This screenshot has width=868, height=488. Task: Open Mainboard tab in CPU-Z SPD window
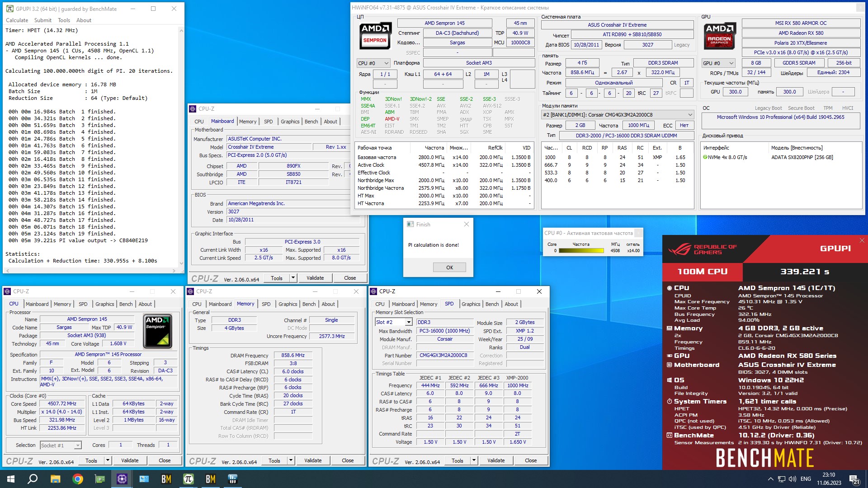403,304
